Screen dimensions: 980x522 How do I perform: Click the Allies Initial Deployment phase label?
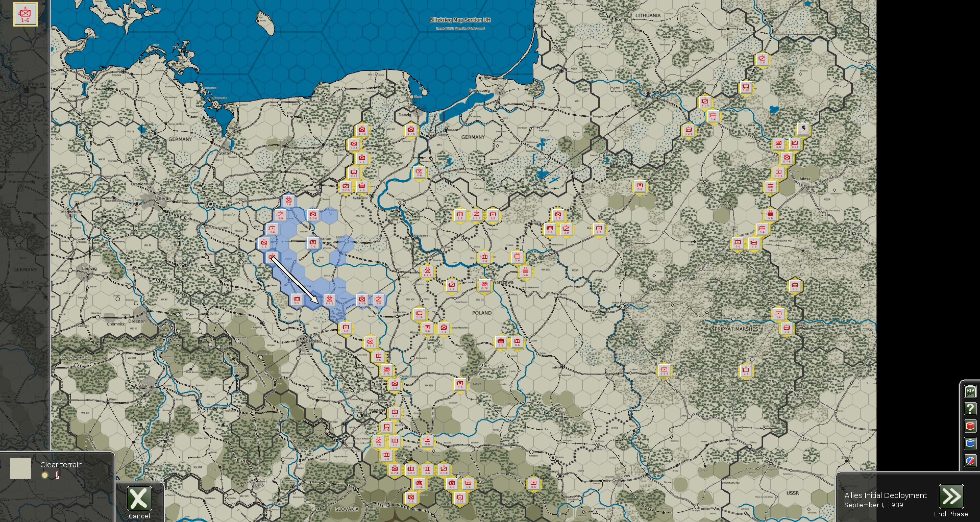[885, 495]
